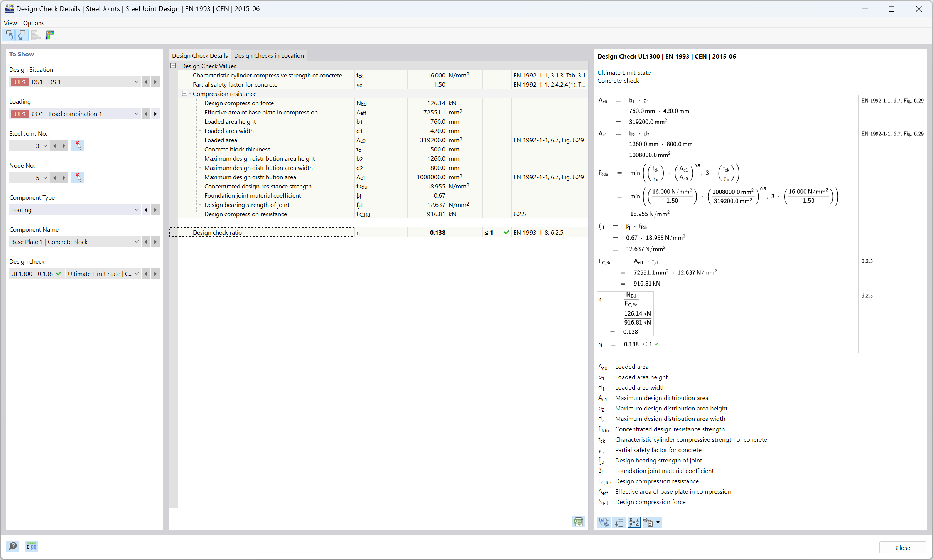The height and width of the screenshot is (560, 933).
Task: Click the print/export report icon
Action: coord(648,523)
